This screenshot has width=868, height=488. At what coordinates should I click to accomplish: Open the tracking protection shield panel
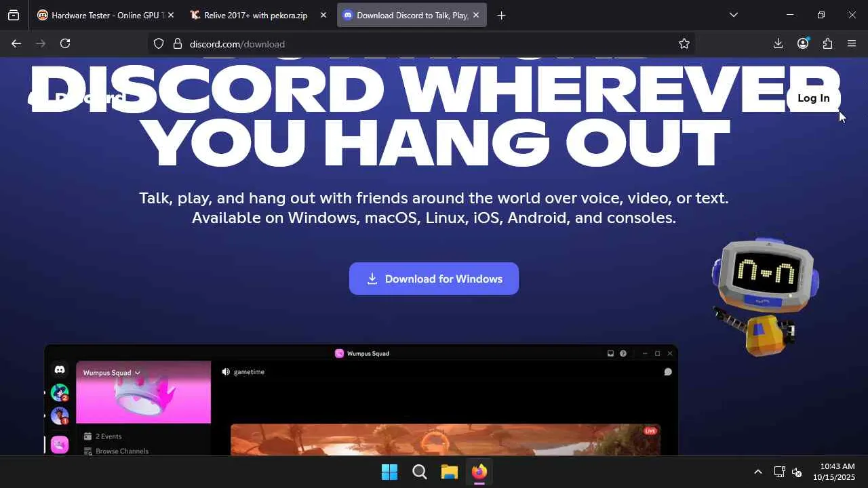159,43
